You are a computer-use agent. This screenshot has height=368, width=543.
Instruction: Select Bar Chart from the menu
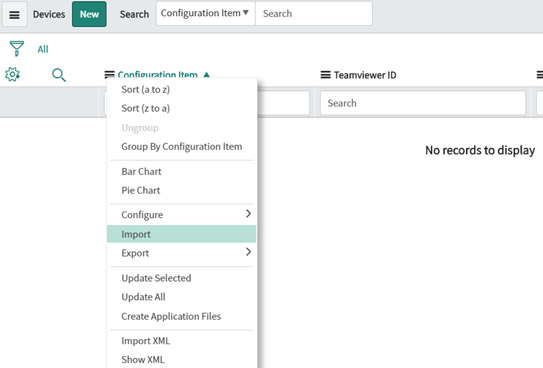(182, 171)
